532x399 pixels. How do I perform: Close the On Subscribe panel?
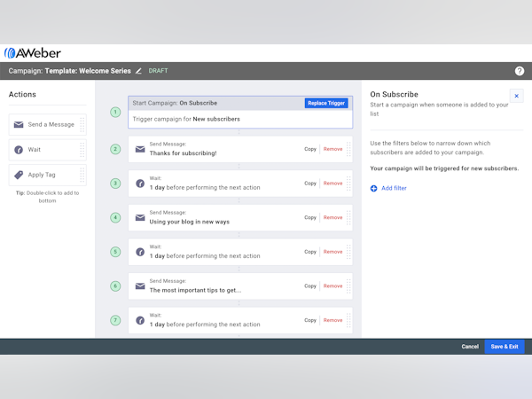[x=516, y=96]
